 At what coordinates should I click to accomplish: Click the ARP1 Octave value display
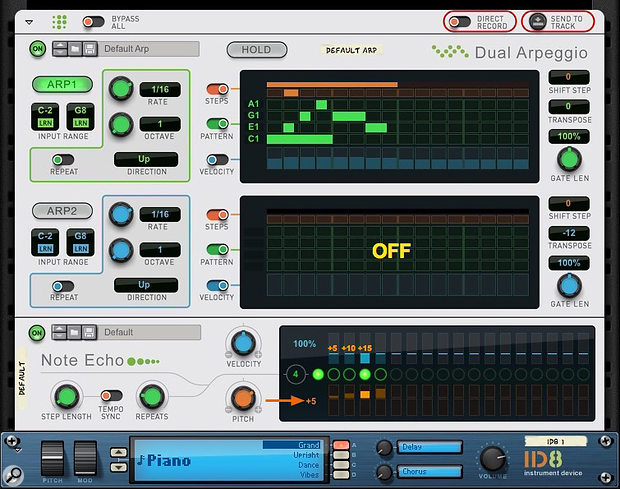(160, 124)
